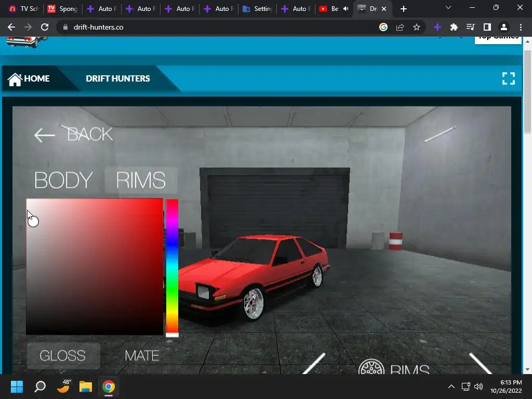This screenshot has height=399, width=532.
Task: Open the network tray icon
Action: 466,387
